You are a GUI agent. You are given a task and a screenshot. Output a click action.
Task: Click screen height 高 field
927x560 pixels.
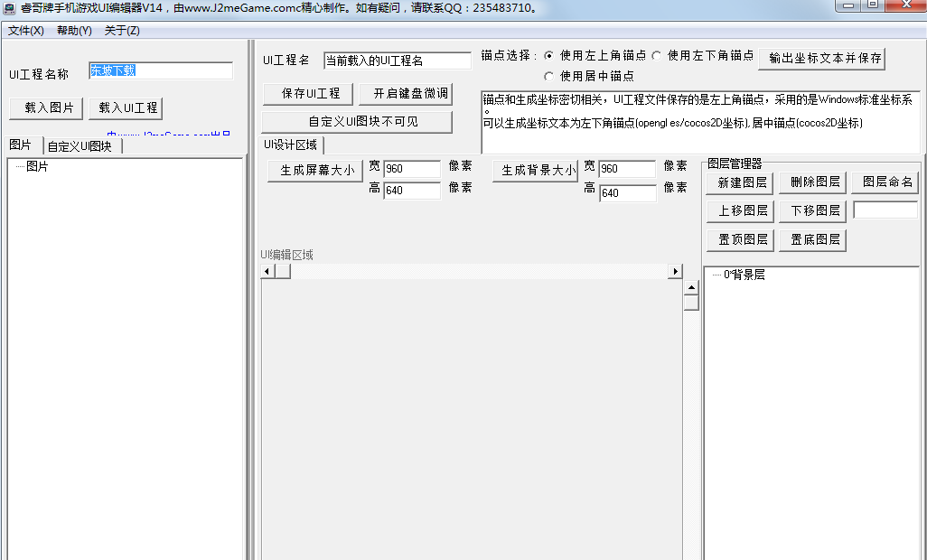412,191
